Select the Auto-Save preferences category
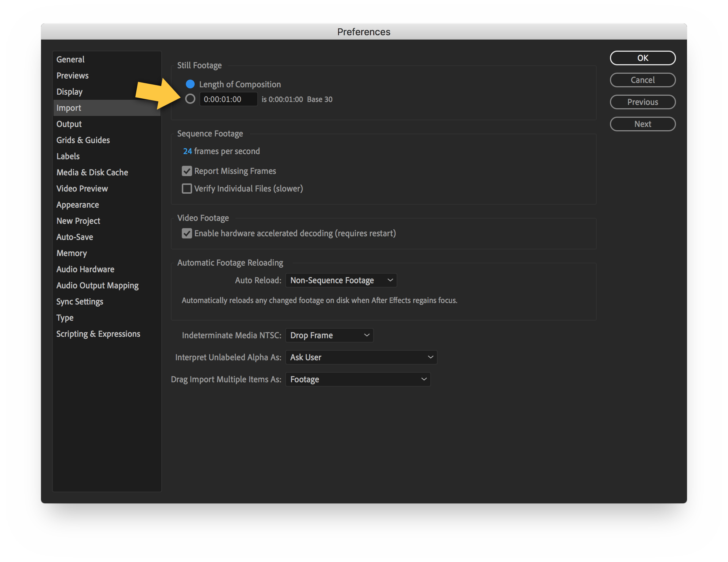Screen dimensions: 728x562 pos(74,237)
